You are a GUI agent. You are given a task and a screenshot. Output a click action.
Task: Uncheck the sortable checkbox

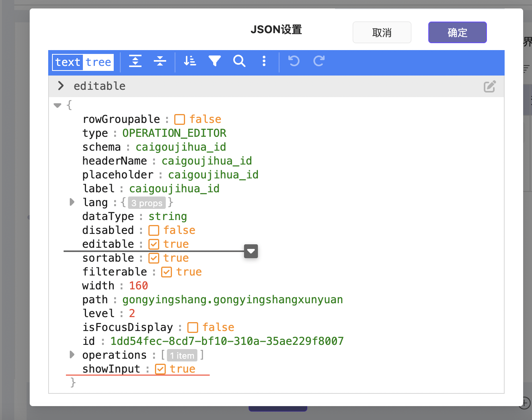[154, 258]
